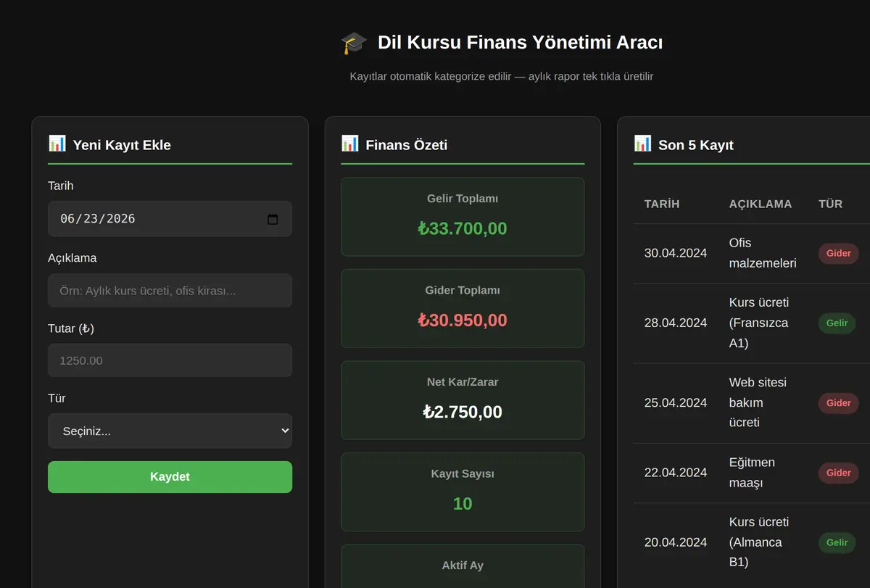Click the AÇIKLAMA column header
Viewport: 870px width, 588px height.
(x=761, y=204)
